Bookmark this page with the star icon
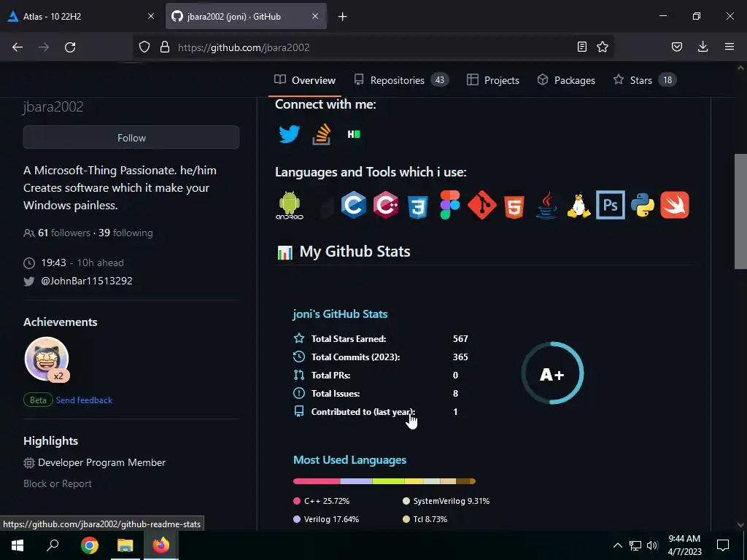 [x=602, y=47]
